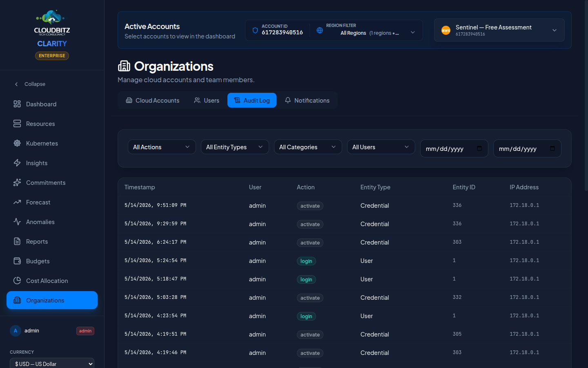
Task: Collapse the sidebar
Action: tap(52, 84)
